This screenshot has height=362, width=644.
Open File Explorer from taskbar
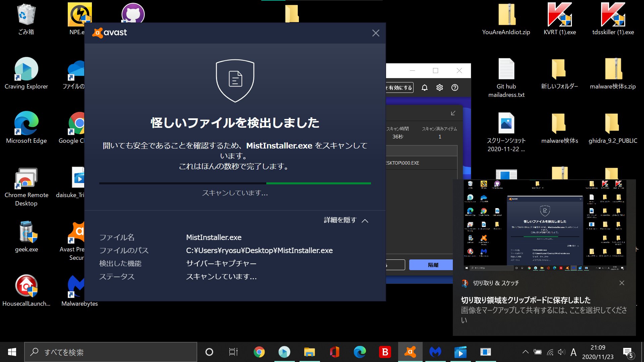[309, 352]
